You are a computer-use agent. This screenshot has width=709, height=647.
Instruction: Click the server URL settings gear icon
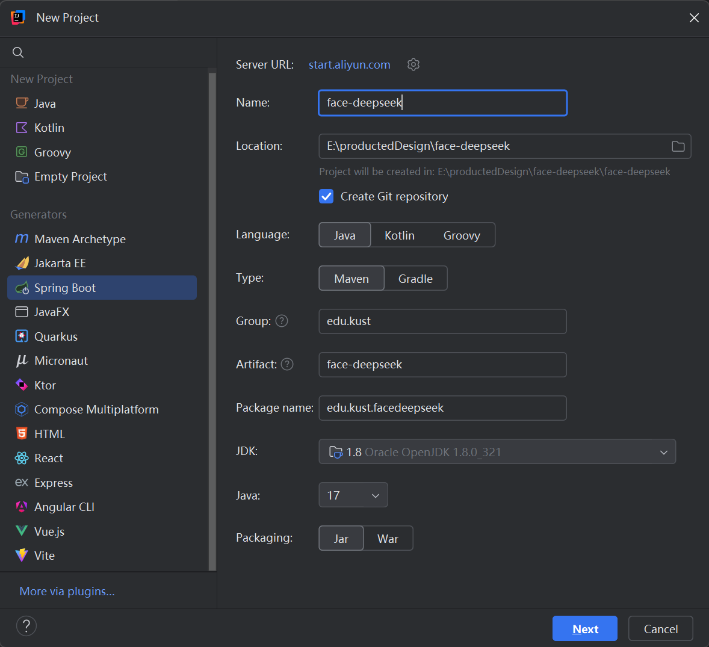tap(414, 65)
